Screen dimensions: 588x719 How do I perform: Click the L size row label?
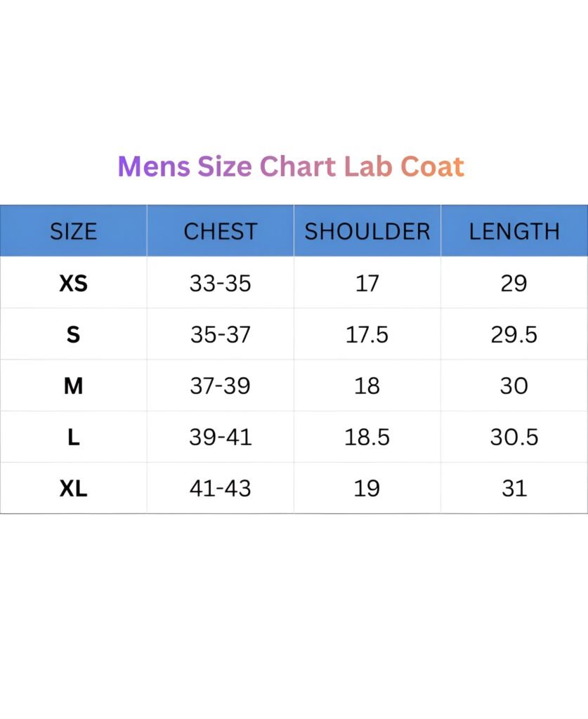pyautogui.click(x=73, y=437)
